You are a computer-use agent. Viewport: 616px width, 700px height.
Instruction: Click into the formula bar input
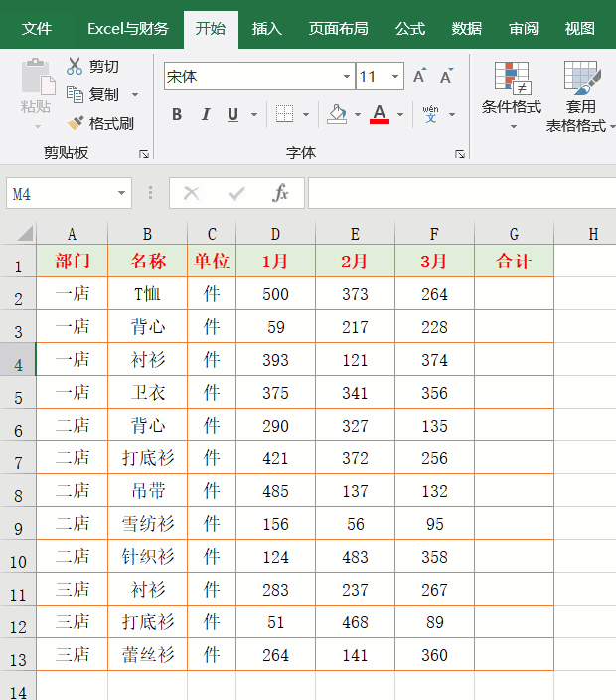tap(462, 193)
